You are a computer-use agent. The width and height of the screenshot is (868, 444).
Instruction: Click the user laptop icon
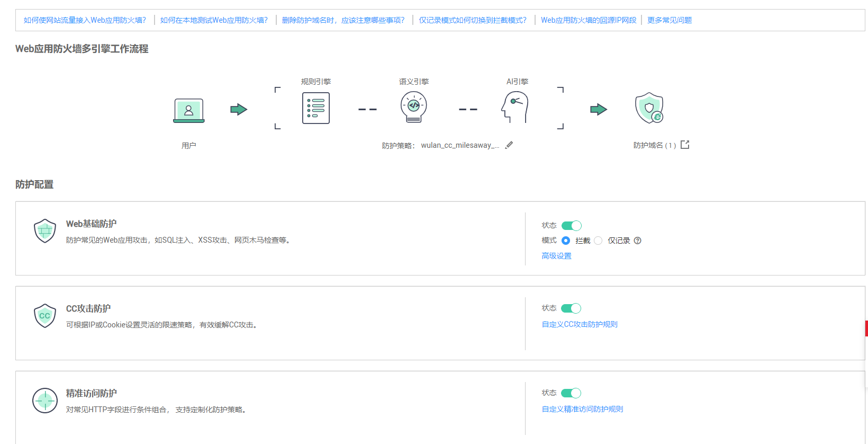(189, 110)
